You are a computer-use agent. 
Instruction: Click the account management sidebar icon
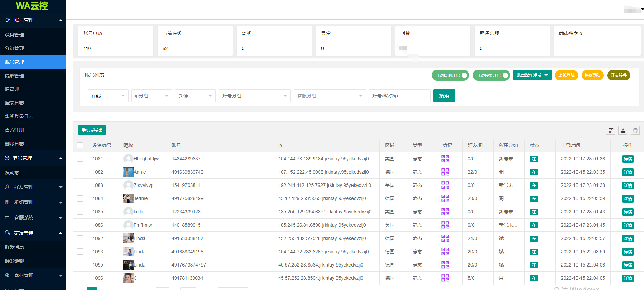7,20
